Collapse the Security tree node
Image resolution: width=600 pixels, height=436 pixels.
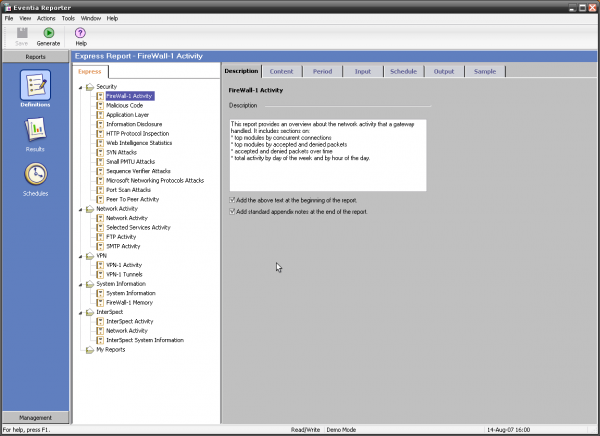pos(80,88)
